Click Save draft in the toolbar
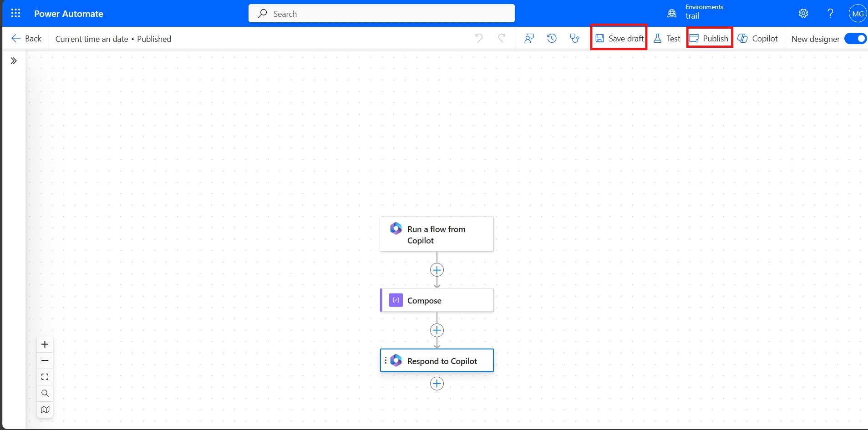The height and width of the screenshot is (430, 868). coord(619,39)
